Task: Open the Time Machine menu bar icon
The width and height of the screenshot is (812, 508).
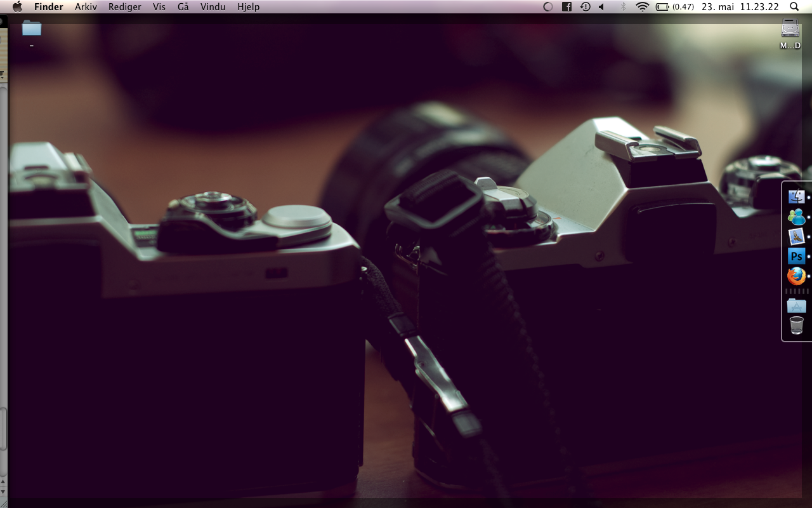Action: [585, 6]
